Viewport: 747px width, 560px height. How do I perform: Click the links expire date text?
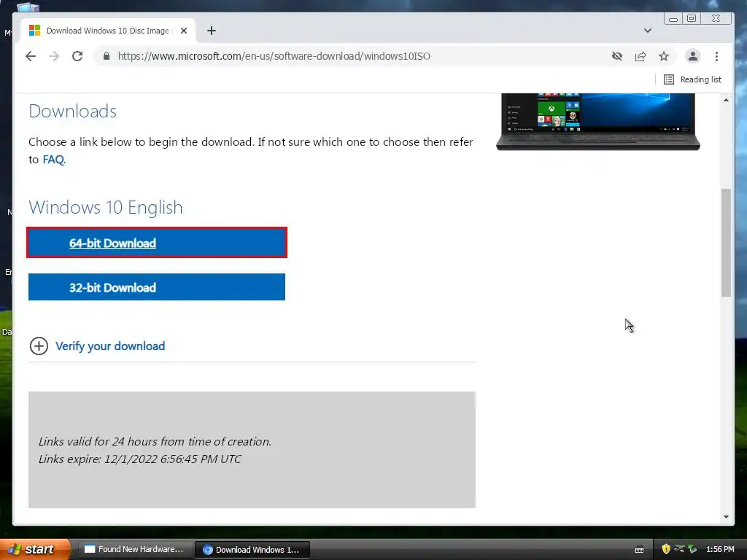(x=139, y=459)
